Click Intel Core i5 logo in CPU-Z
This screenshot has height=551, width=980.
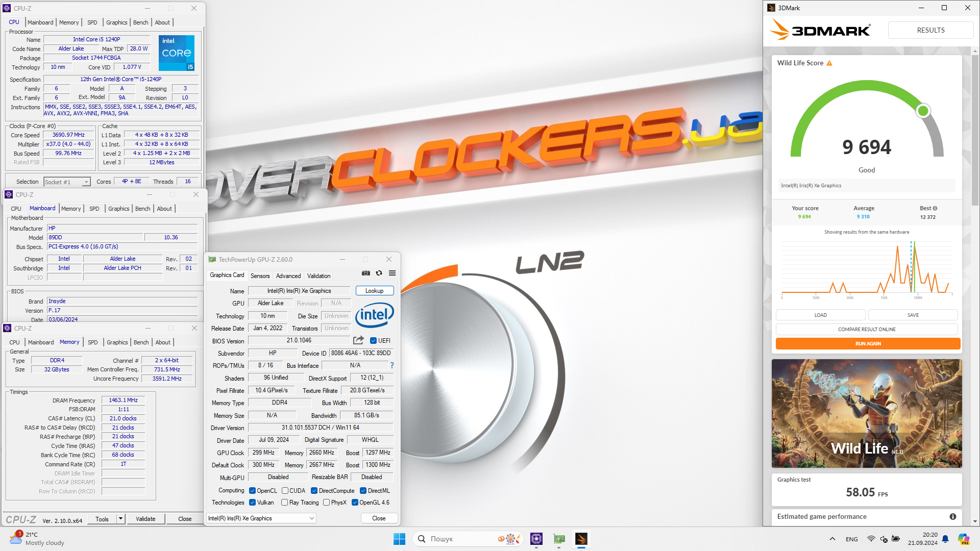tap(177, 53)
